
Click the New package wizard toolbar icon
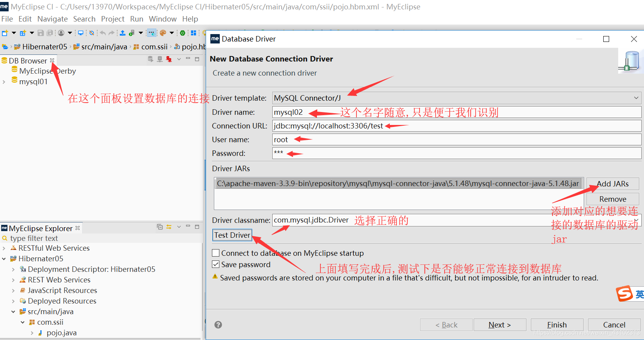(x=23, y=33)
